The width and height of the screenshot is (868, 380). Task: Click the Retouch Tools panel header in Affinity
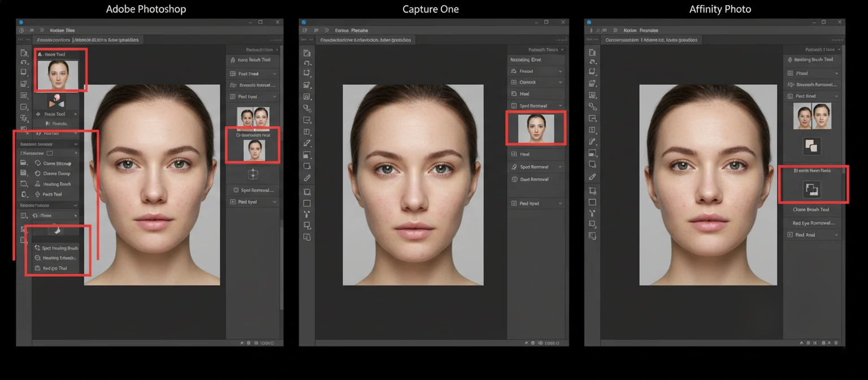814,50
